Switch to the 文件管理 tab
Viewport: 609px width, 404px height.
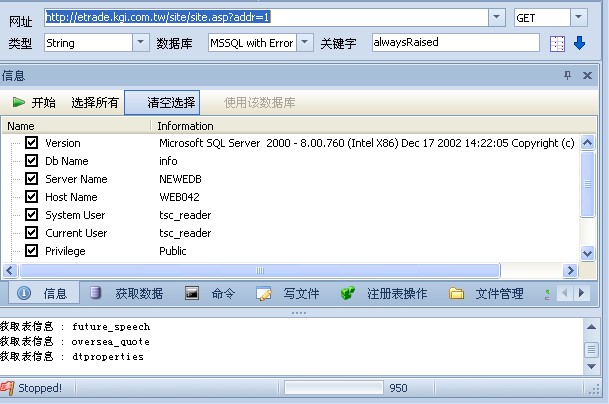pyautogui.click(x=486, y=293)
